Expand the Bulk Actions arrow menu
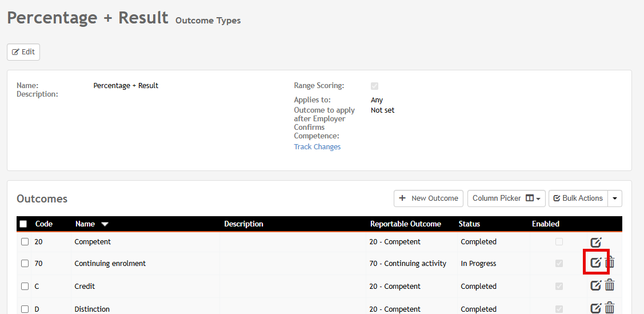The image size is (644, 314). [x=615, y=198]
